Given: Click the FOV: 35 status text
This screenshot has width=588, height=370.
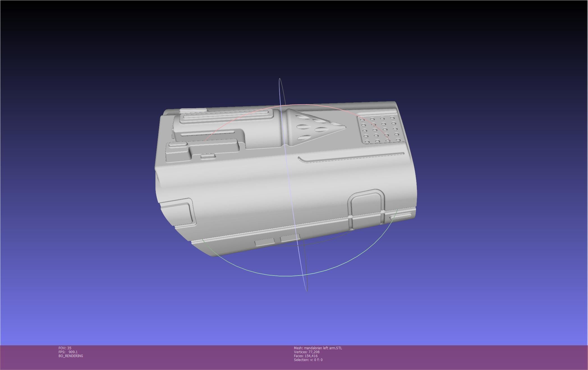Looking at the screenshot, I should pos(65,348).
